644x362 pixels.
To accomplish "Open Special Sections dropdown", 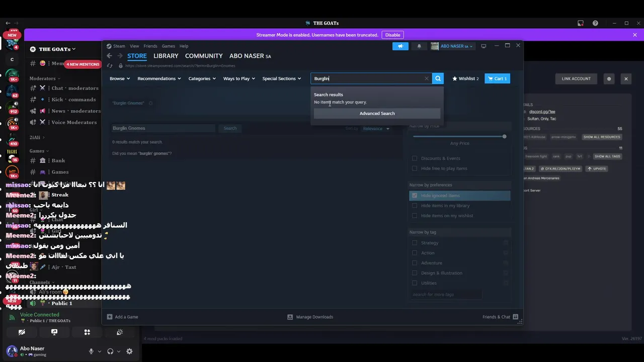I will tap(282, 78).
